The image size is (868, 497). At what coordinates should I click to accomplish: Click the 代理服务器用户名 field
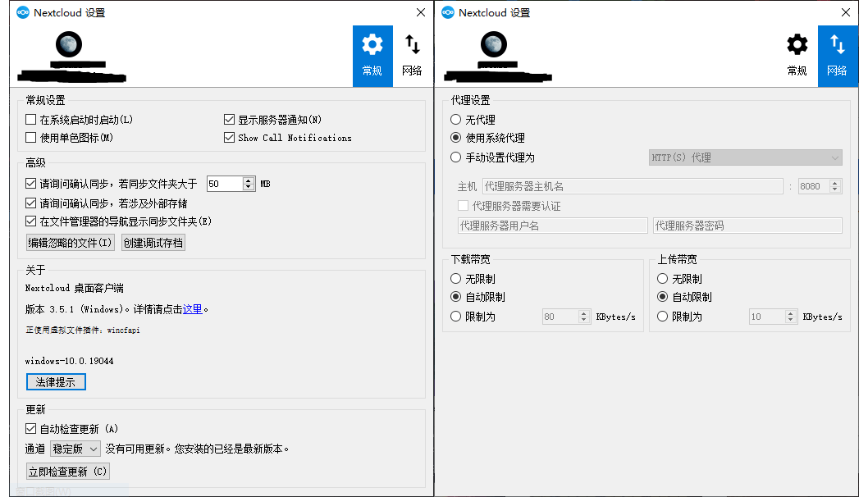(552, 226)
